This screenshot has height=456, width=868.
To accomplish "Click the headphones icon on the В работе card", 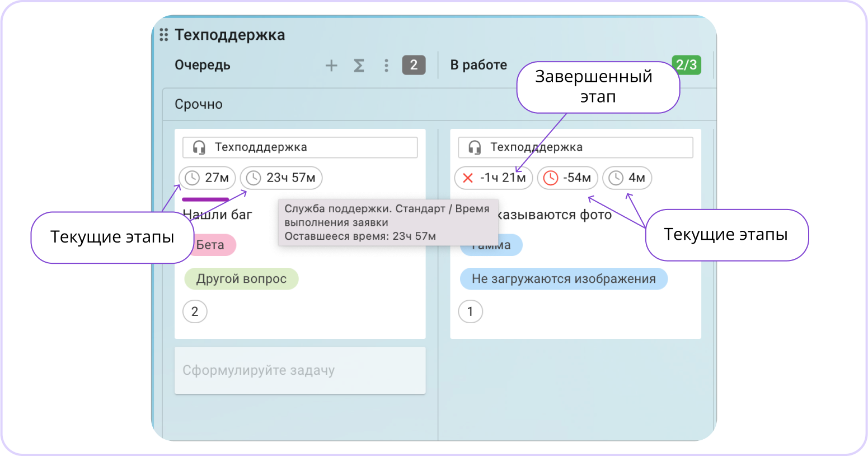I will [475, 147].
